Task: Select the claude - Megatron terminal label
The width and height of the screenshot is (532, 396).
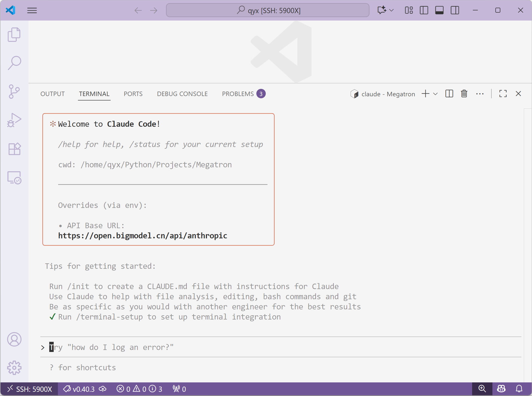Action: coord(383,94)
